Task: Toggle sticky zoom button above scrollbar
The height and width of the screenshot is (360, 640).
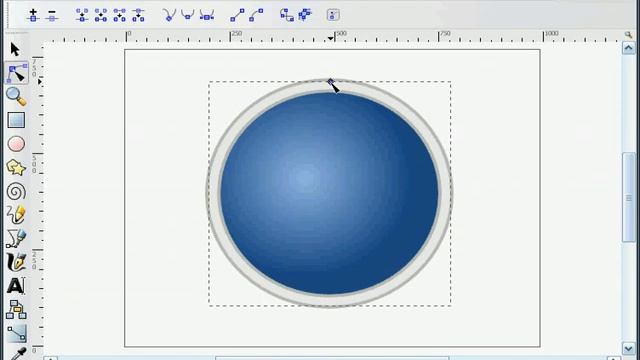Action: [628, 35]
